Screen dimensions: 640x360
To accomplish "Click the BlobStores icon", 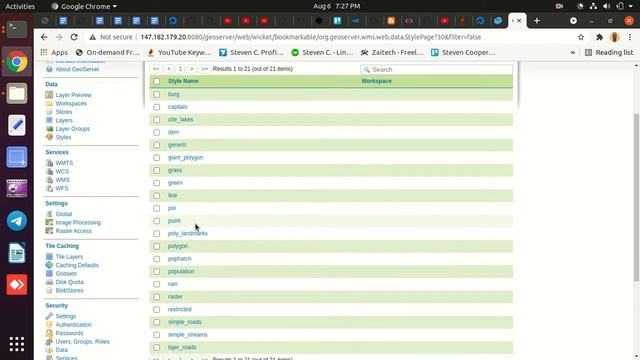I will [x=49, y=291].
